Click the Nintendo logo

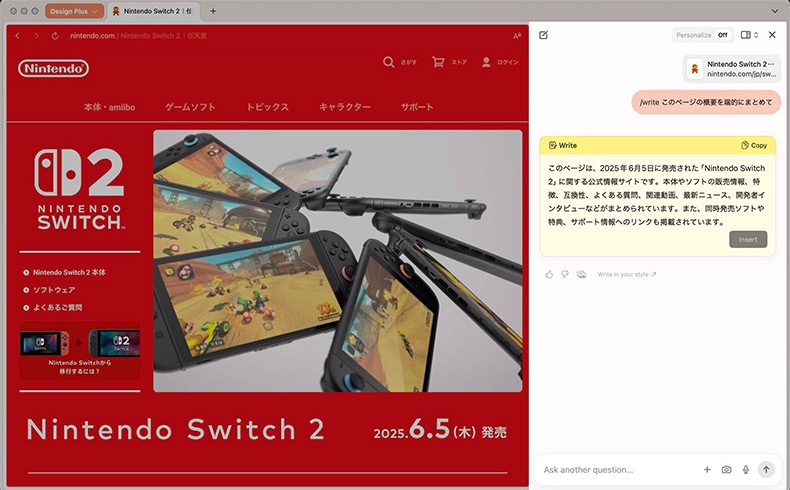point(53,68)
